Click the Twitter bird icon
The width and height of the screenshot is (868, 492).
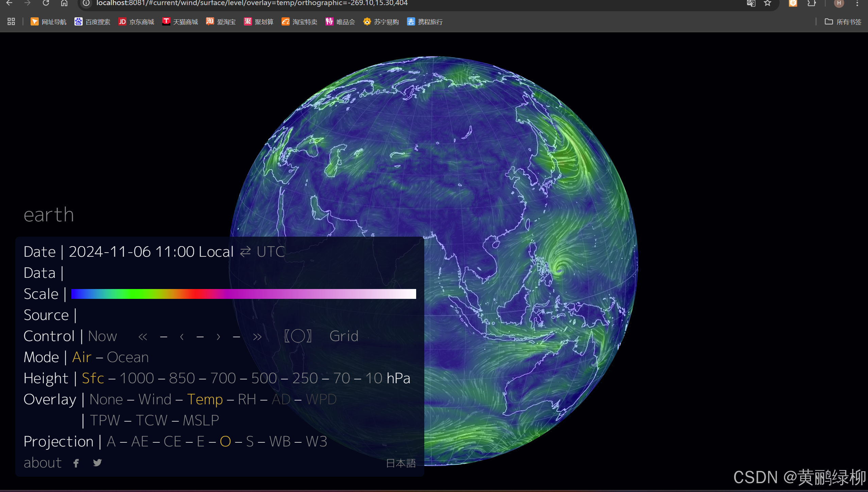(97, 463)
